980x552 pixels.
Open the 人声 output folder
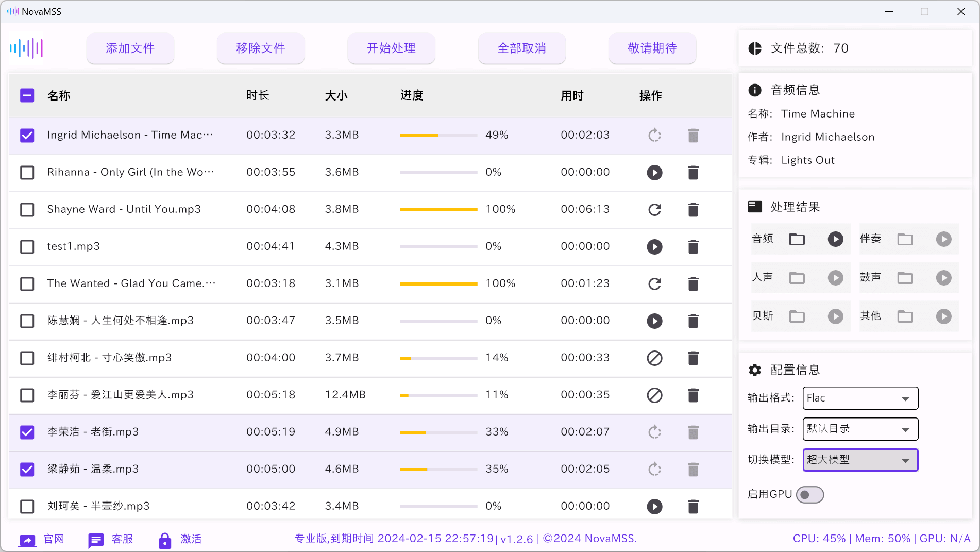797,277
